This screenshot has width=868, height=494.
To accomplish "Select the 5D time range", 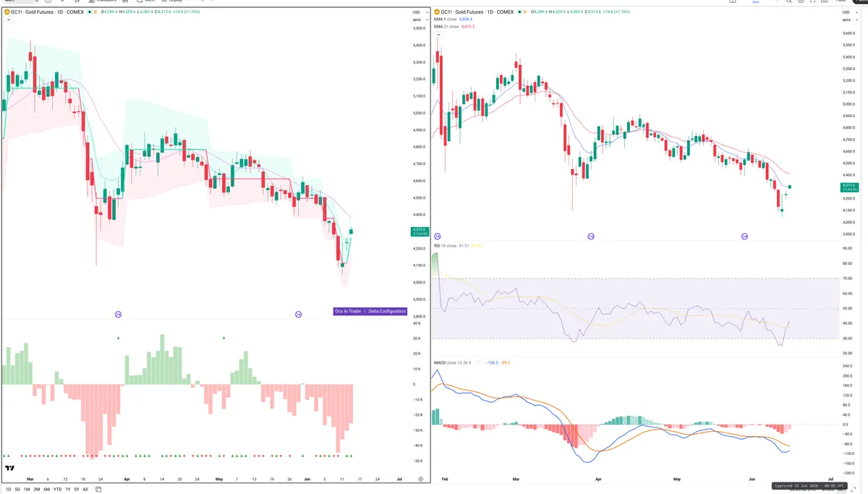I will (17, 490).
